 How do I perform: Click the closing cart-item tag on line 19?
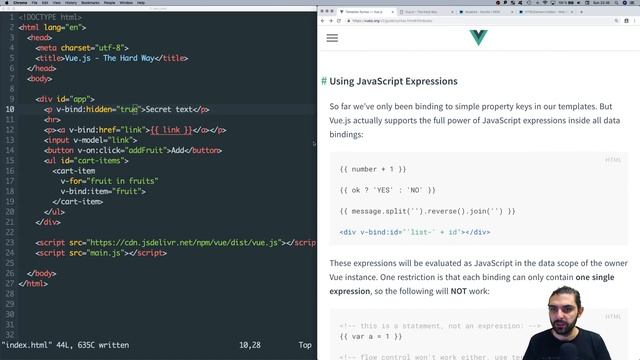(x=78, y=201)
